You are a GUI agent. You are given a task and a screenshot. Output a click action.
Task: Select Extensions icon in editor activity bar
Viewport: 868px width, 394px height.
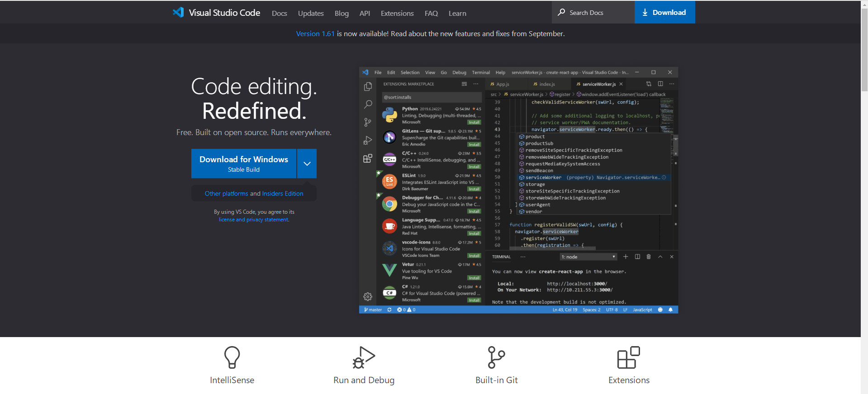tap(368, 159)
